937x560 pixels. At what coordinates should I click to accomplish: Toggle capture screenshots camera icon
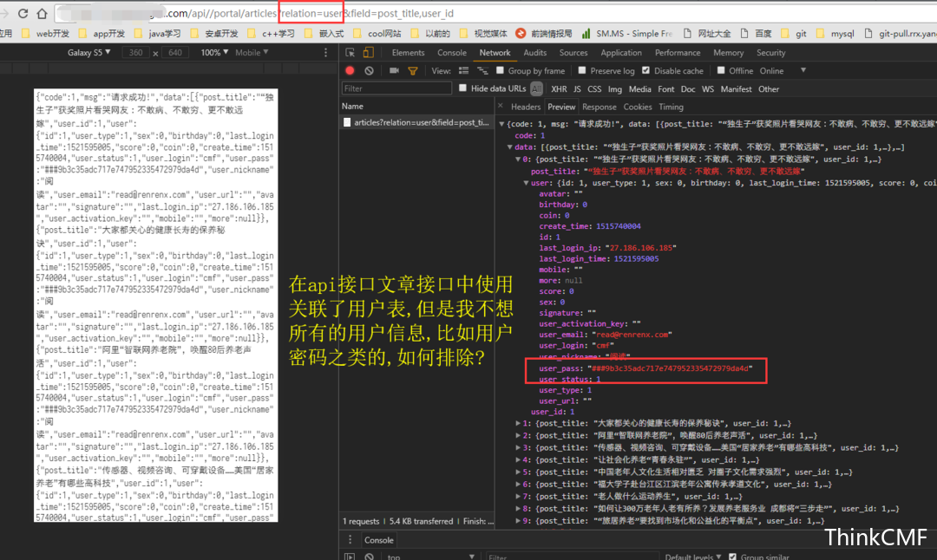(394, 70)
